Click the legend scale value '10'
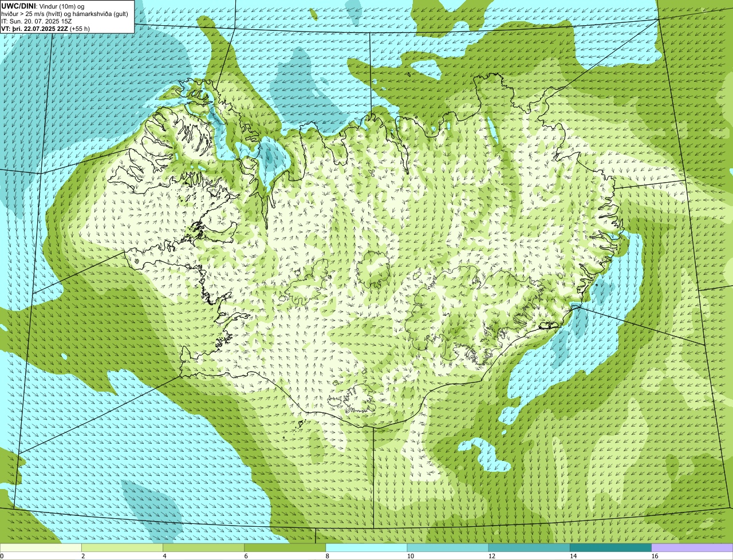Viewport: 733px width, 560px height. (x=410, y=556)
